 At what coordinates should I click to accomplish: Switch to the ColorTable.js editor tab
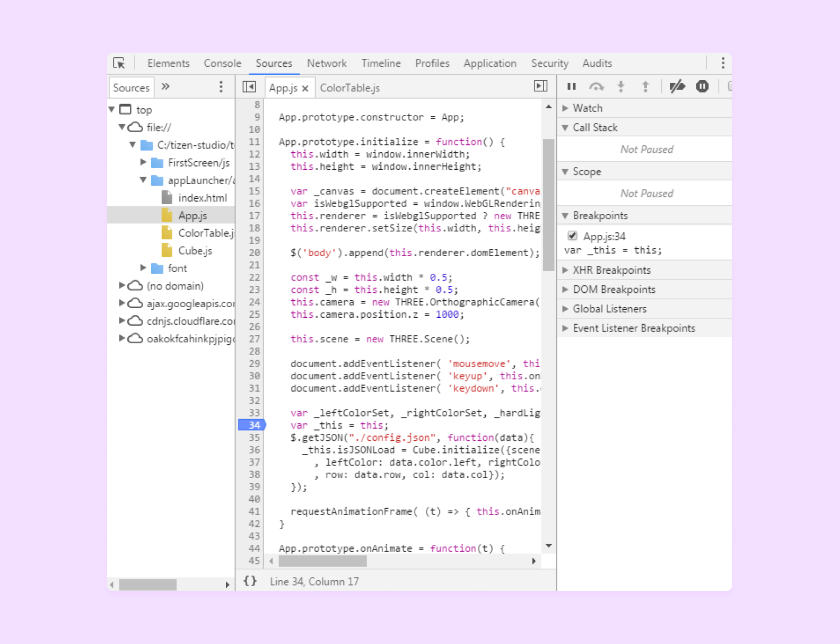[x=350, y=88]
